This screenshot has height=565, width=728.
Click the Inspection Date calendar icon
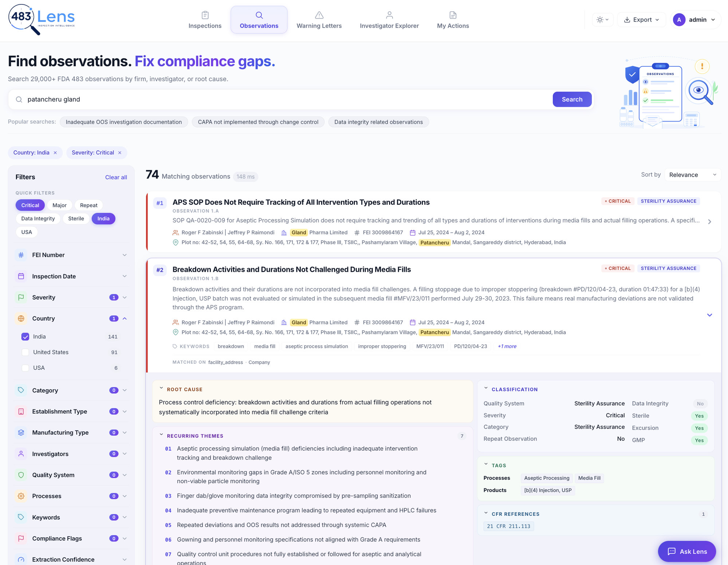21,276
